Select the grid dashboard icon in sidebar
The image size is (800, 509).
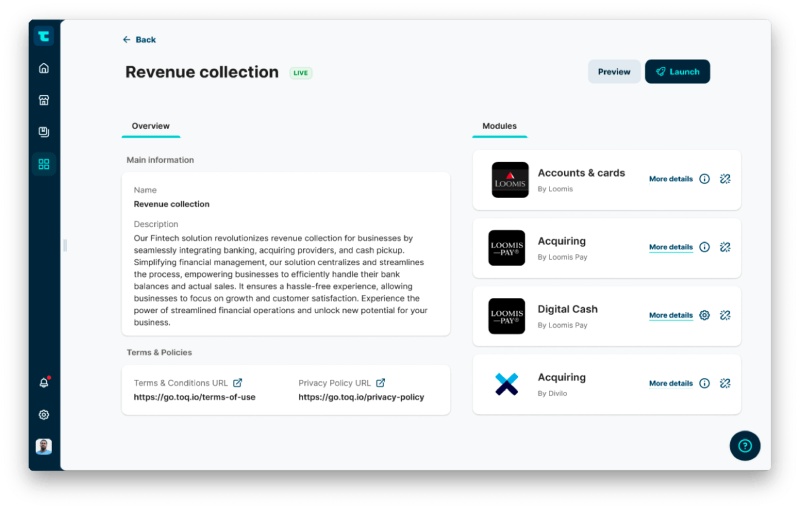[x=43, y=164]
